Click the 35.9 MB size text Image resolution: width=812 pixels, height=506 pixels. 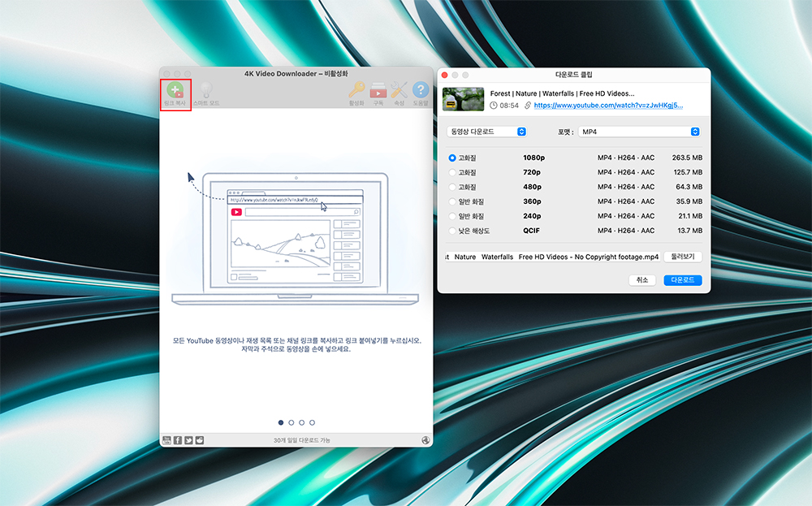689,201
